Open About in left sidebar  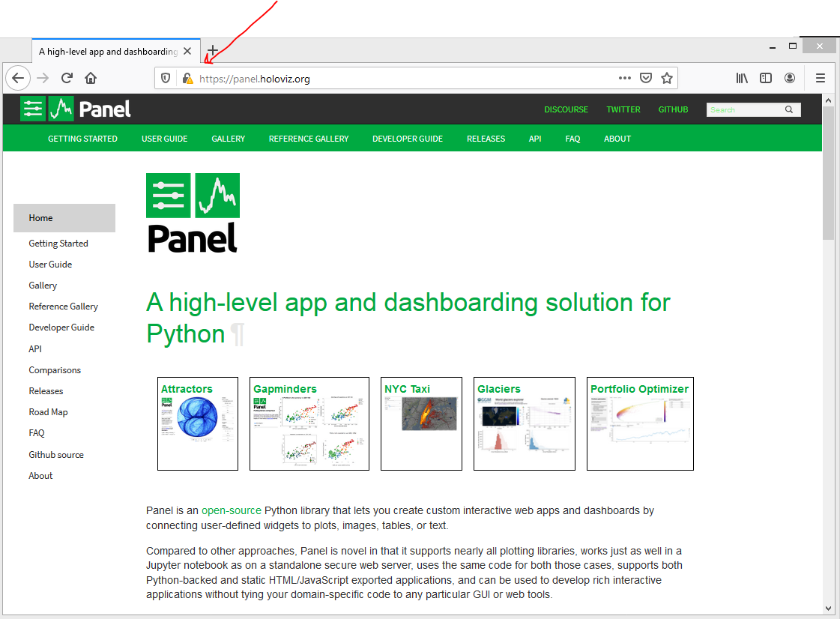[x=40, y=476]
